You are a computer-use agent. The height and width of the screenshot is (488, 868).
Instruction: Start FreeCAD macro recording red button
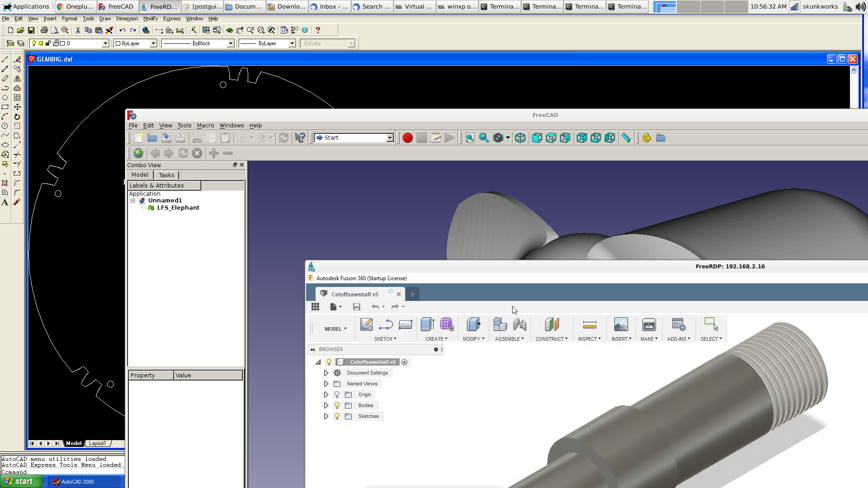pyautogui.click(x=407, y=138)
